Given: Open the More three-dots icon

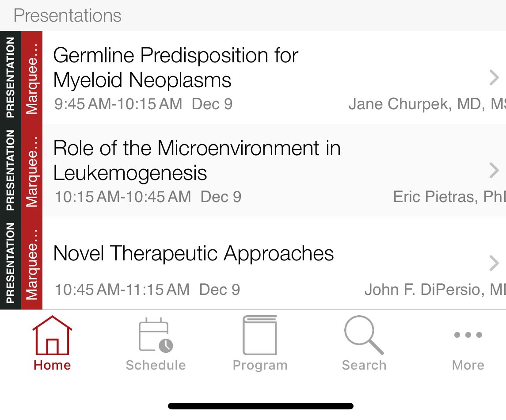Looking at the screenshot, I should click(x=468, y=335).
